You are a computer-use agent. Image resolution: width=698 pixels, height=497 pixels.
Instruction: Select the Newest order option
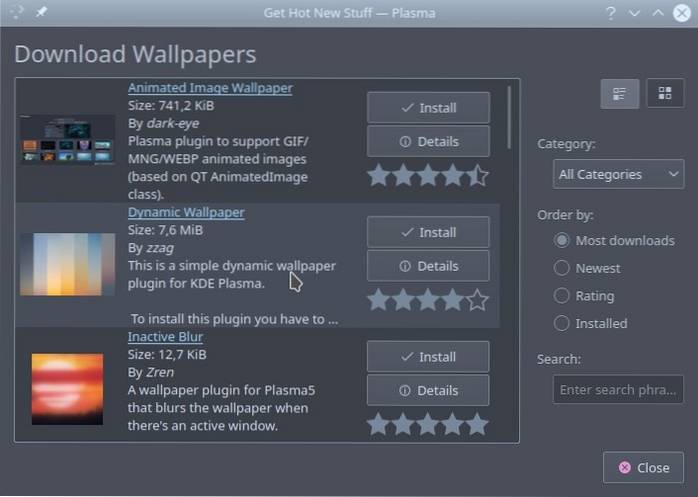coord(562,268)
